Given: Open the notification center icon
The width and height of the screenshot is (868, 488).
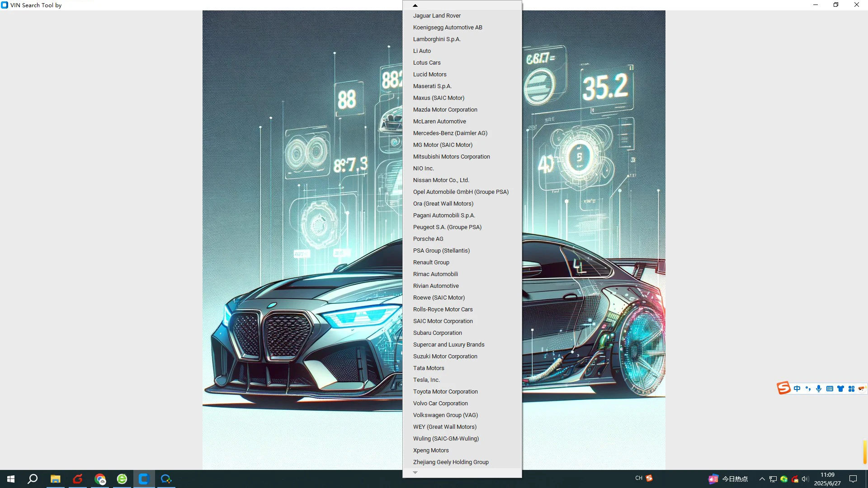Looking at the screenshot, I should (853, 479).
